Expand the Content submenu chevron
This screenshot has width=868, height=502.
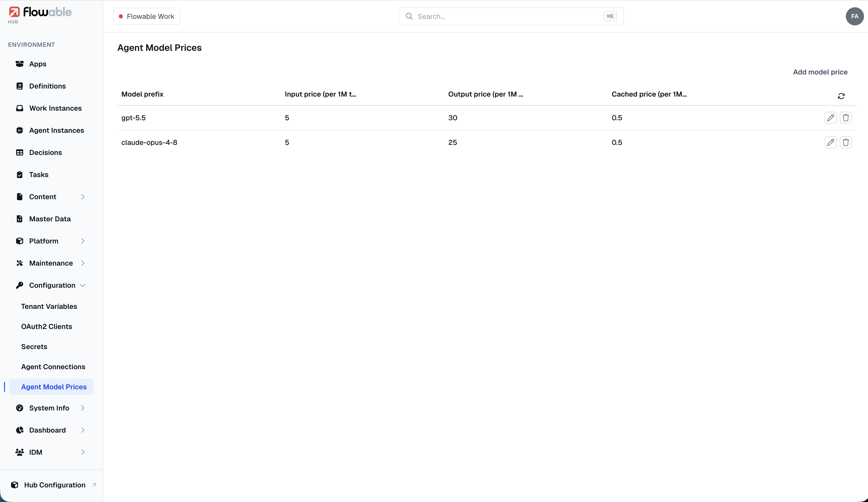coord(83,197)
